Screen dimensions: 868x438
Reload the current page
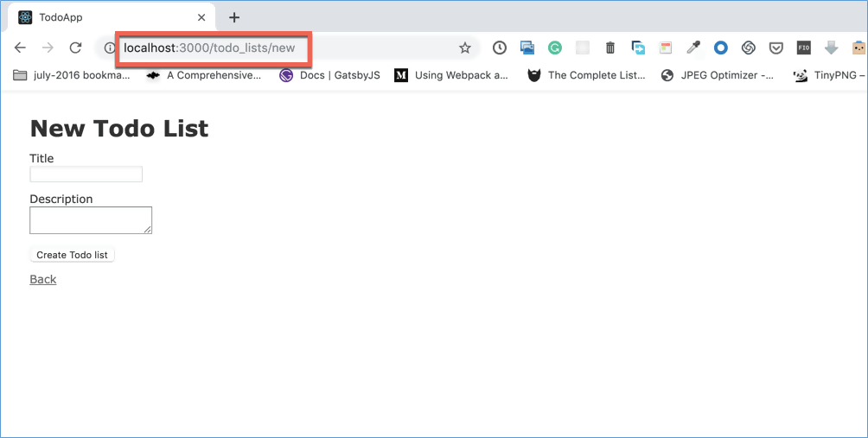pyautogui.click(x=75, y=48)
